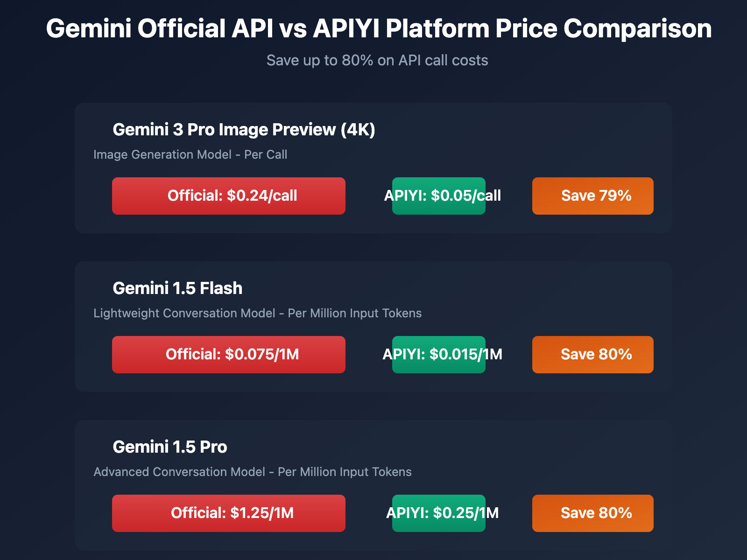
Task: Select the APIYI $0.25/1M green button
Action: [439, 513]
